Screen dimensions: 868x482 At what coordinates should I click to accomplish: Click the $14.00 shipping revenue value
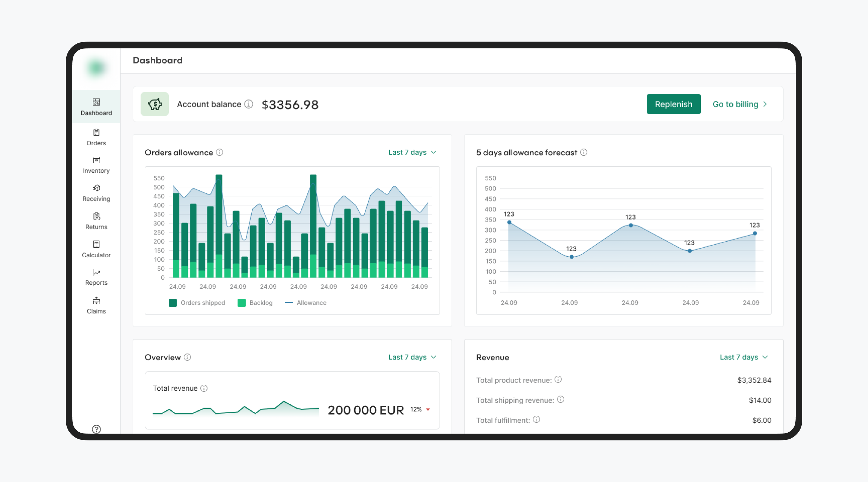tap(760, 400)
